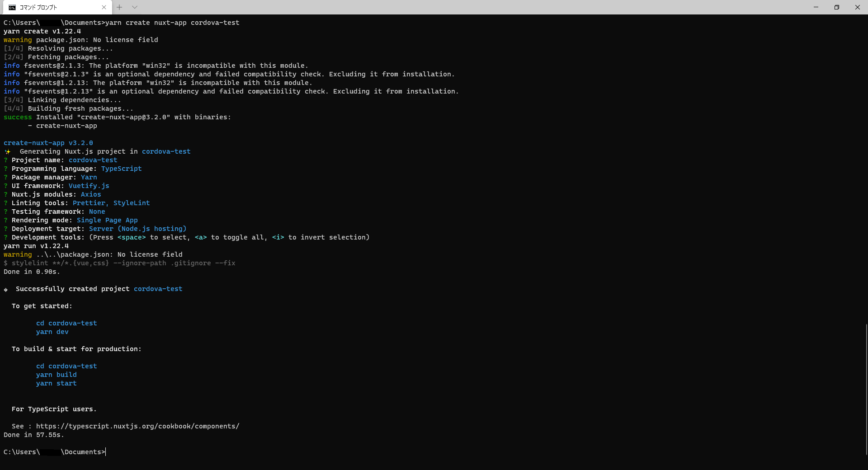Click the 'Prettier, StyleLint' linting value
The width and height of the screenshot is (868, 470).
click(x=111, y=203)
